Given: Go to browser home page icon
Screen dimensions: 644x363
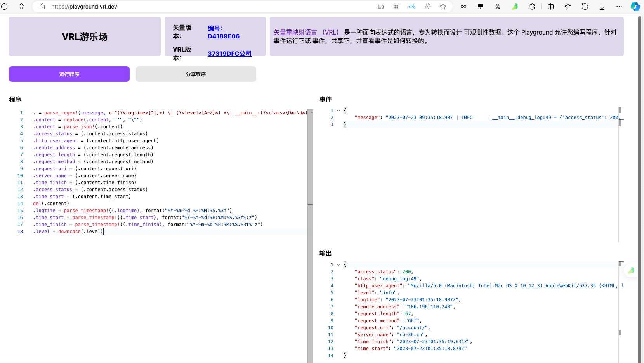Looking at the screenshot, I should [x=21, y=7].
